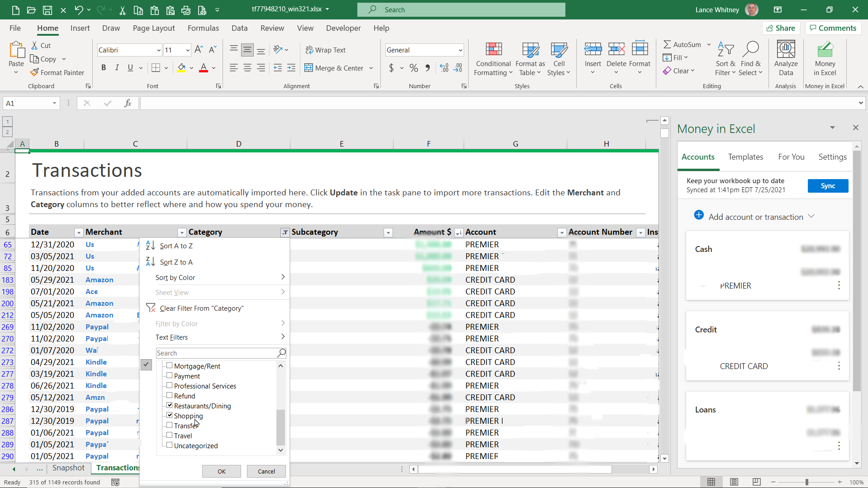Image resolution: width=868 pixels, height=488 pixels.
Task: Expand the Name Box dropdown arrow
Action: pos(54,103)
